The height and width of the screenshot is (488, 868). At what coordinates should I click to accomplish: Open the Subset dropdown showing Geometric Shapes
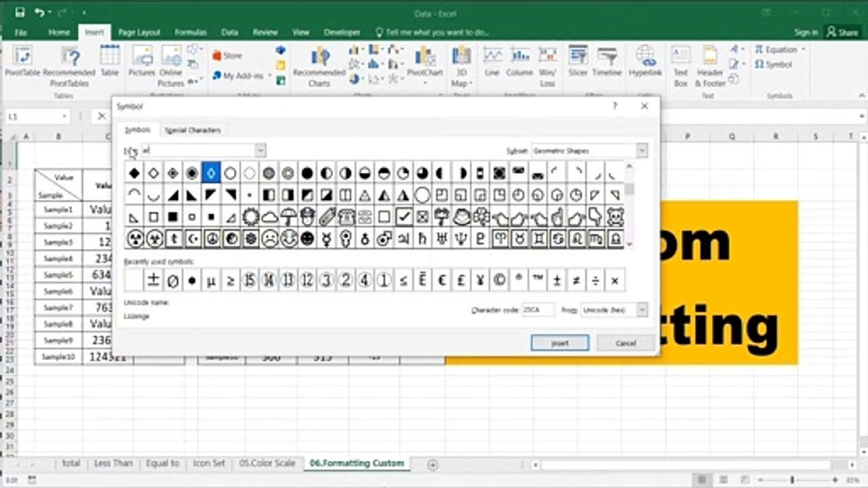642,150
